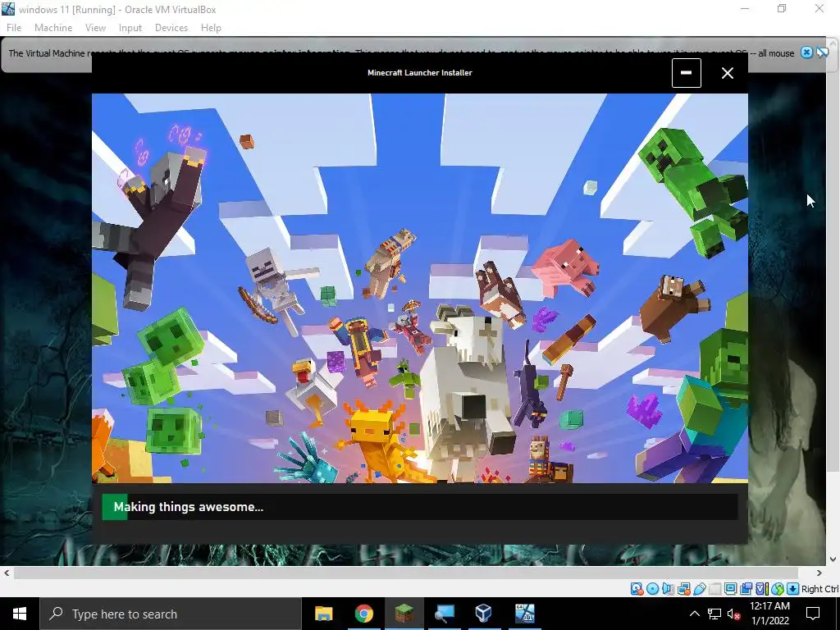This screenshot has height=630, width=840.
Task: Select the Minecraft installer taskbar icon
Action: [x=404, y=614]
